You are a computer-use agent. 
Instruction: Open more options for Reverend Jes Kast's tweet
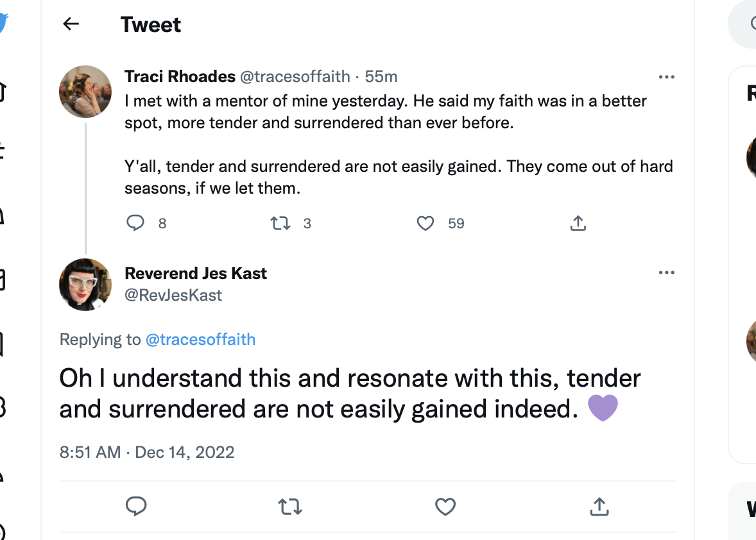pos(667,273)
